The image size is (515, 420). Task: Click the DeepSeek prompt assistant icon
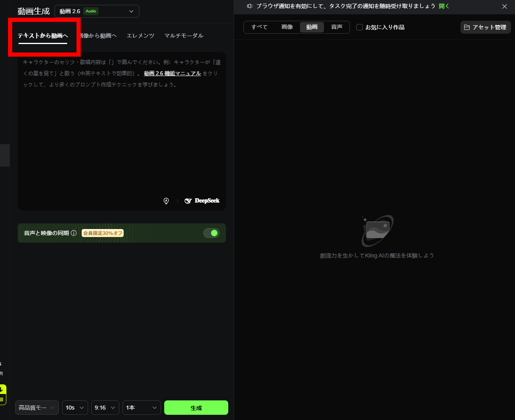pyautogui.click(x=202, y=201)
